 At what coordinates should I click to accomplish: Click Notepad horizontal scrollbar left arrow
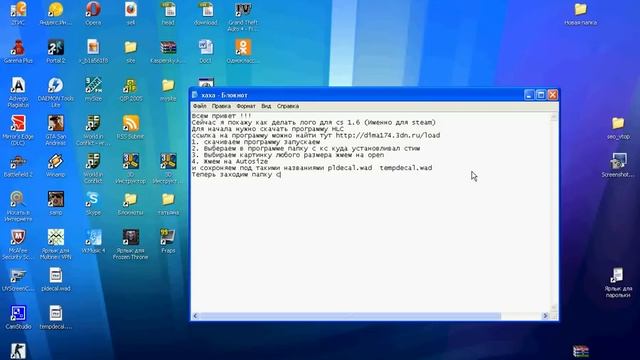[196, 316]
